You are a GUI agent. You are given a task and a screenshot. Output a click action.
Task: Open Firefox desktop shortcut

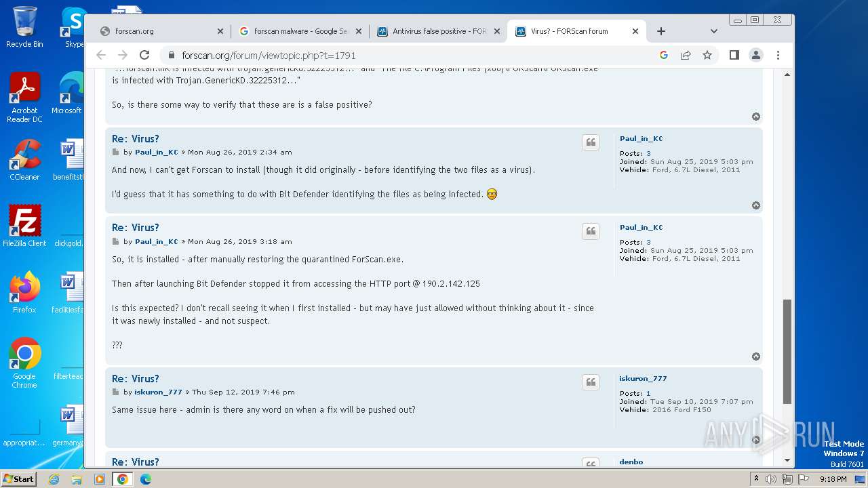pos(24,292)
